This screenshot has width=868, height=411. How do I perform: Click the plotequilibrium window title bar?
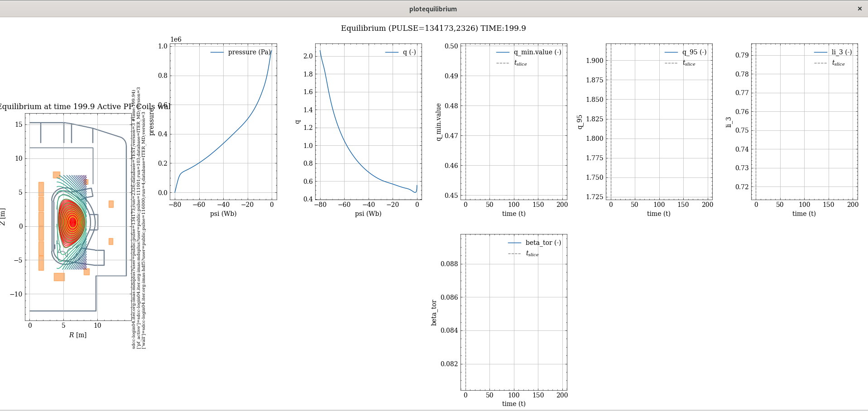(433, 9)
